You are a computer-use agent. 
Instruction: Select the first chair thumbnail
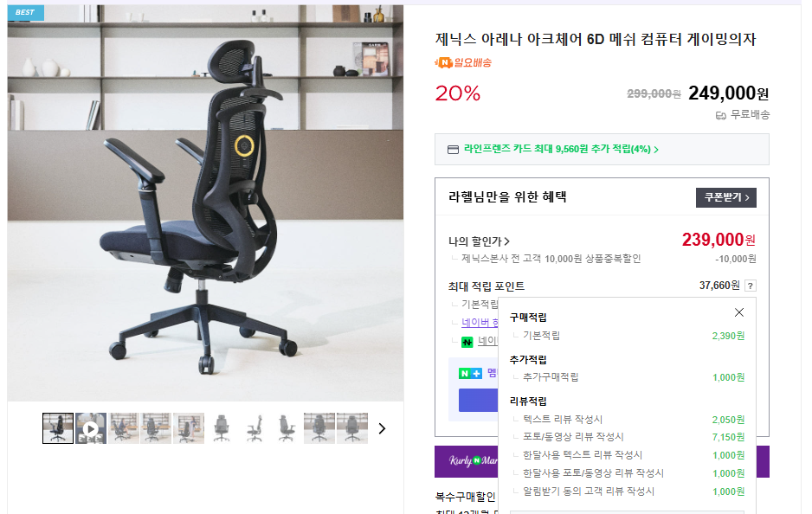58,428
